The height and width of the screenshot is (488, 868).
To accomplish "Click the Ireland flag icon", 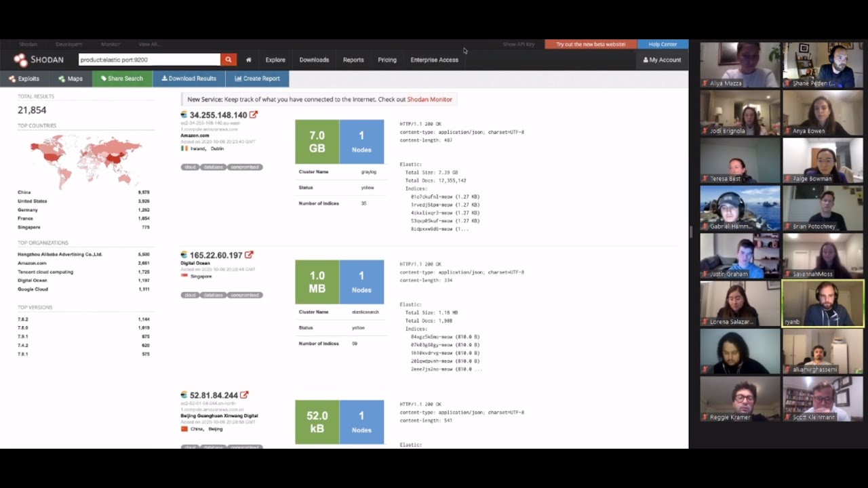I will click(x=184, y=148).
